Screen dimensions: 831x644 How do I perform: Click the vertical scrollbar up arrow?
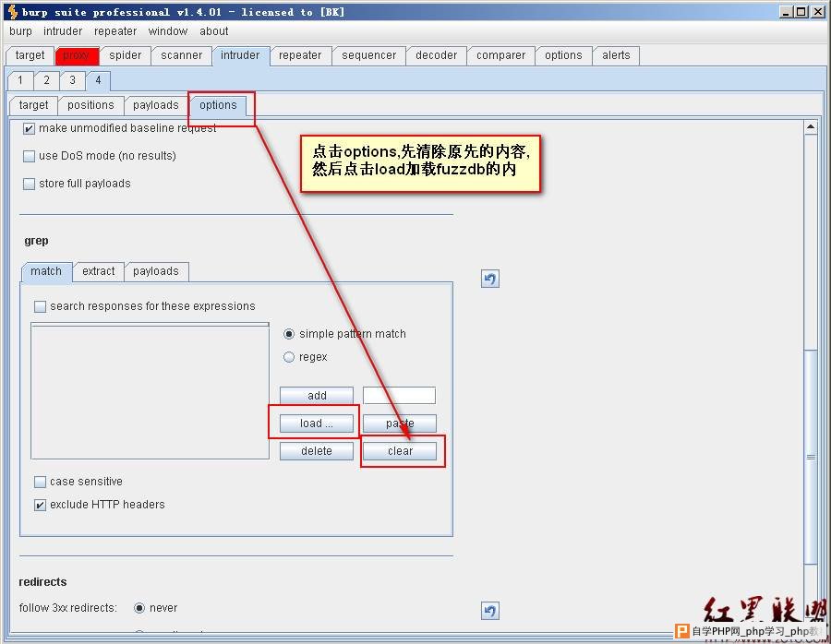pyautogui.click(x=811, y=127)
